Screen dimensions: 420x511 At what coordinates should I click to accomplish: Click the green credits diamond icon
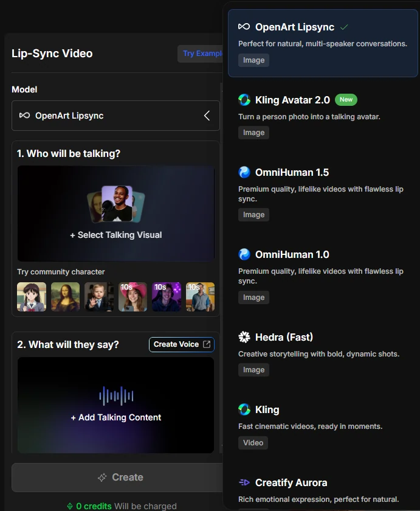pos(70,506)
